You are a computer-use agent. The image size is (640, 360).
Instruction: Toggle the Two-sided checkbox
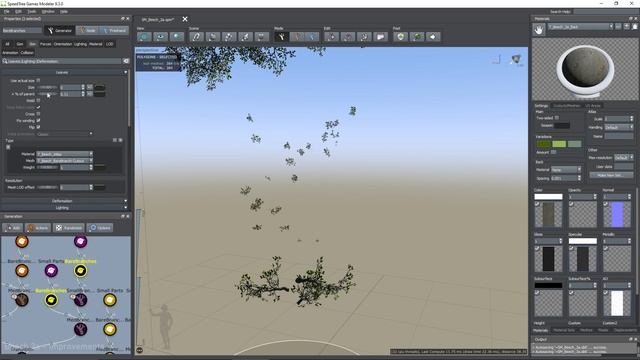coord(557,118)
